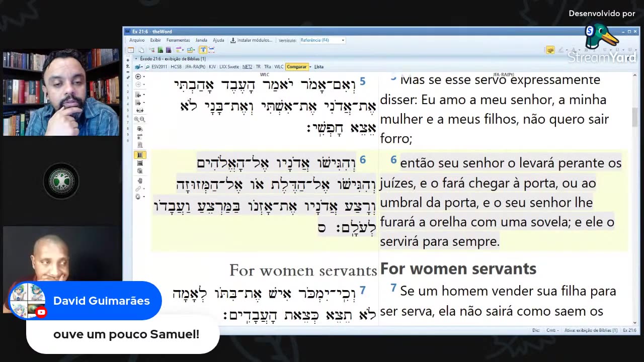The width and height of the screenshot is (644, 362).
Task: Switch to WLC Bible tab
Action: point(279,66)
